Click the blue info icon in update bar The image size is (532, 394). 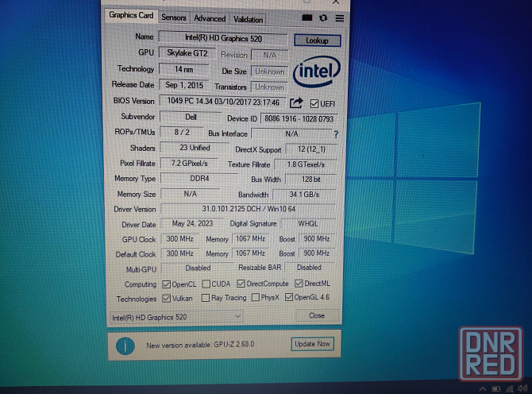pyautogui.click(x=125, y=346)
